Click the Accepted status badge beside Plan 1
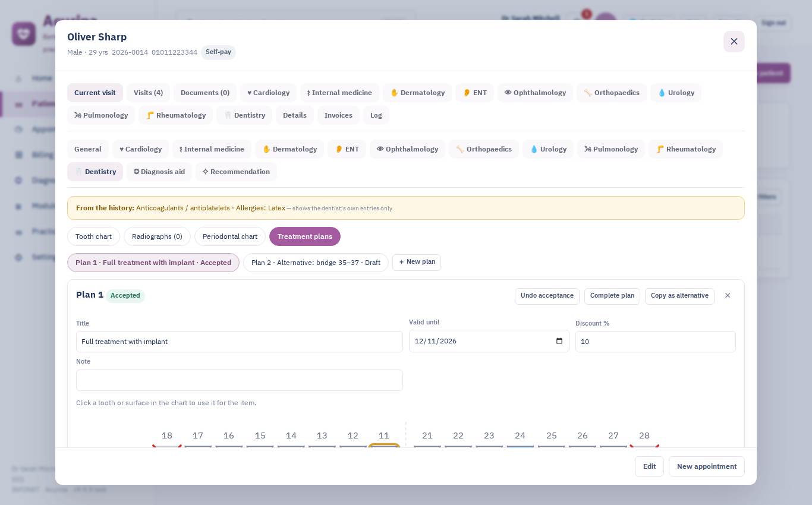 click(125, 296)
